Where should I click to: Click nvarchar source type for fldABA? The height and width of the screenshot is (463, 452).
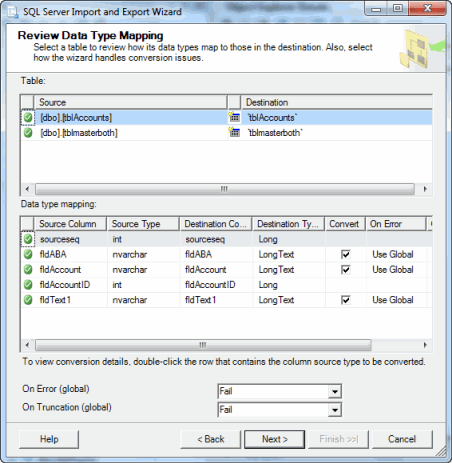click(144, 254)
